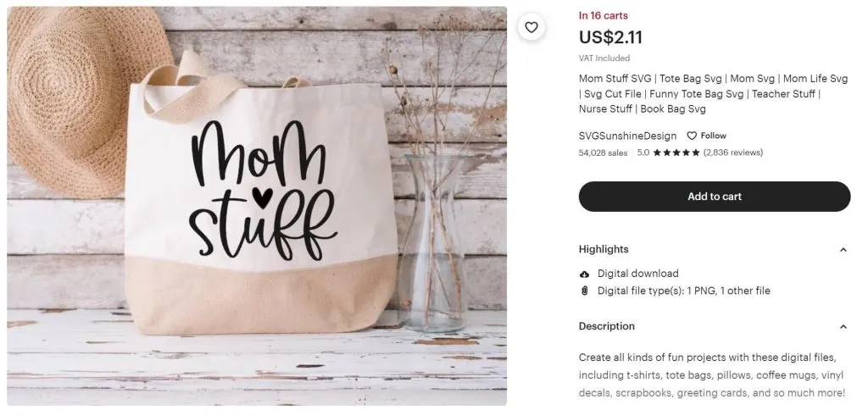
Task: Click the paperclip file type icon
Action: click(585, 291)
